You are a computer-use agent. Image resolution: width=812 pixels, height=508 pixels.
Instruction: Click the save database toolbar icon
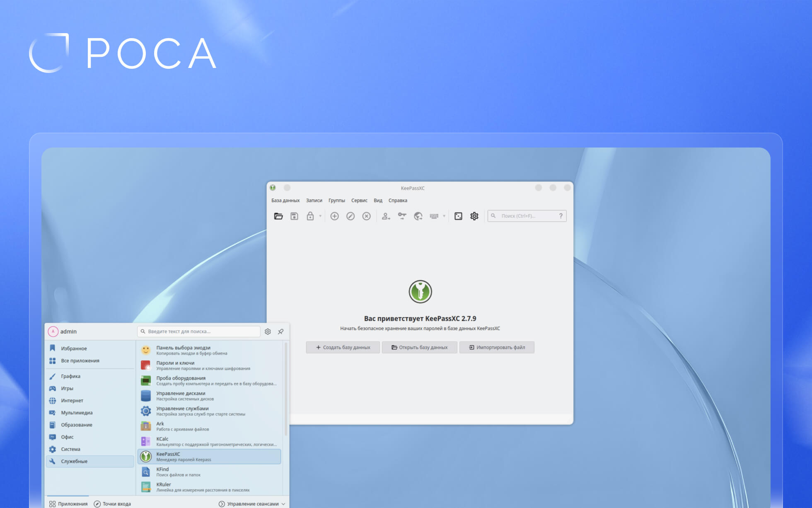coord(294,216)
